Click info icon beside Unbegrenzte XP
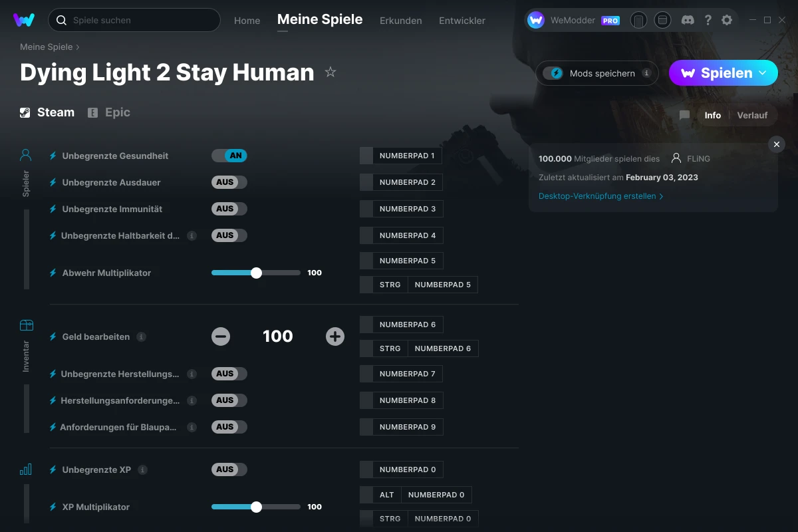 pos(142,469)
